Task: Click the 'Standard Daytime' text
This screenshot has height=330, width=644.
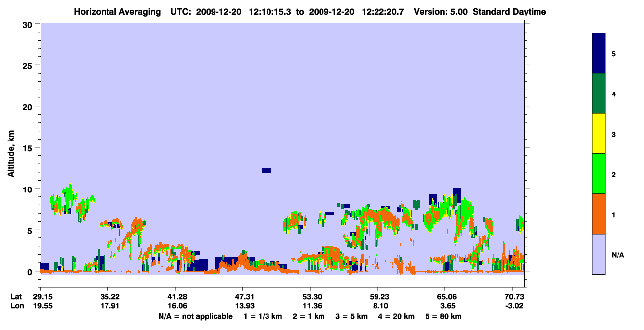Action: (509, 12)
